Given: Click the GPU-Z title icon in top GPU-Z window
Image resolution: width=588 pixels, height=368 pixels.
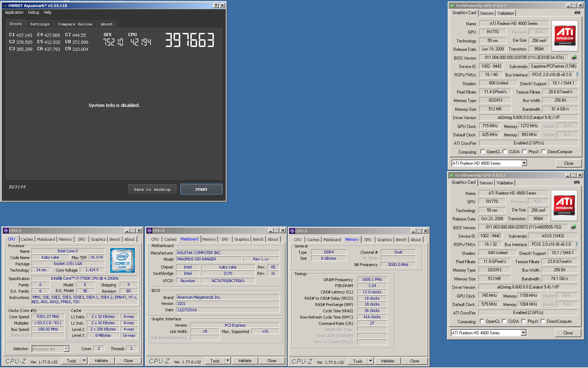Looking at the screenshot, I should point(452,6).
